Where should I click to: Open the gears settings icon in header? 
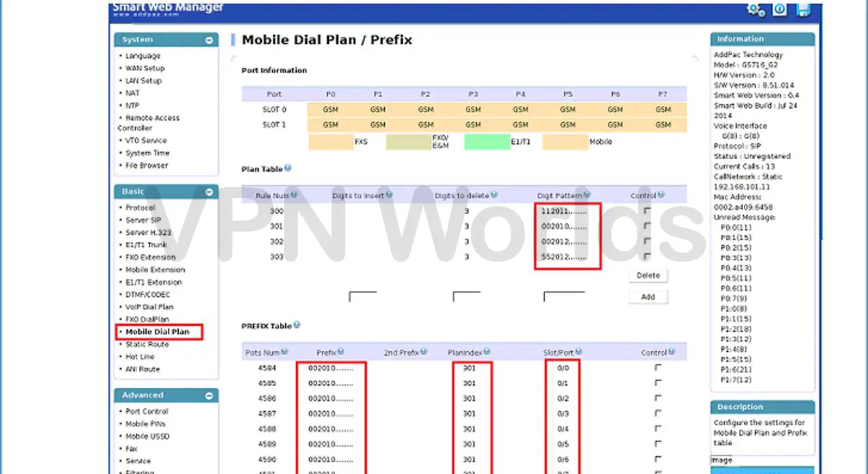[x=755, y=10]
